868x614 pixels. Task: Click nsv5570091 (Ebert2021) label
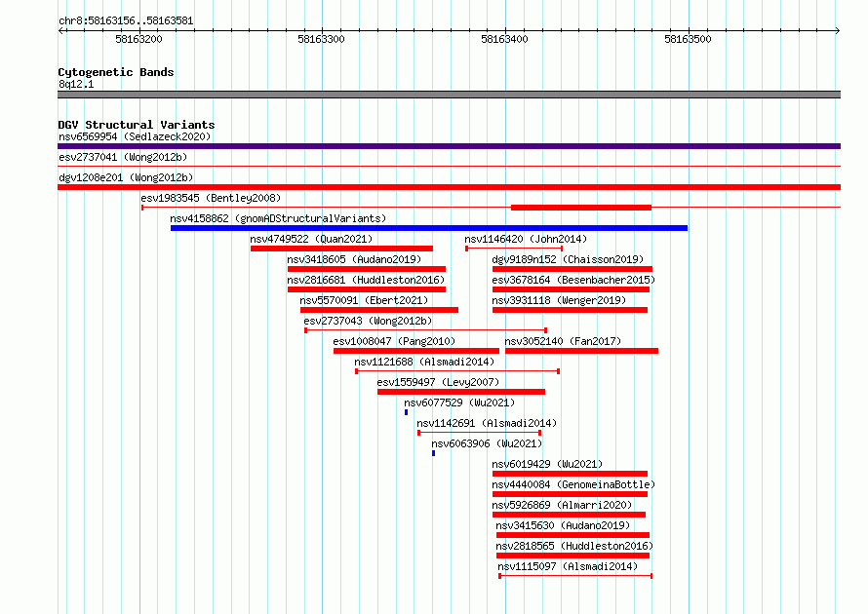click(364, 300)
